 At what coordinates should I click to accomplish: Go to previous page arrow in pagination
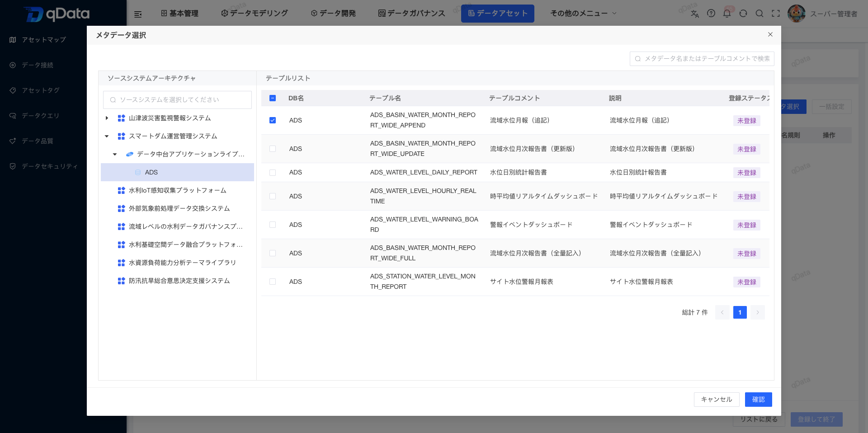pos(722,312)
